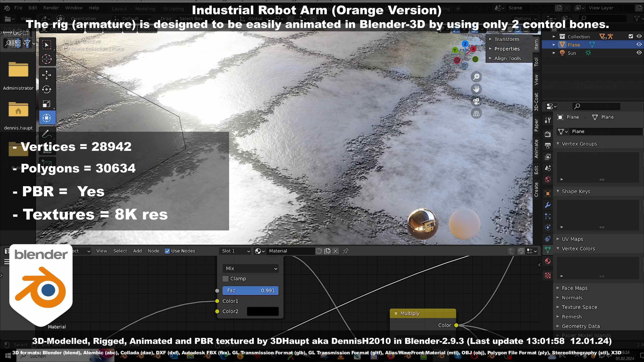The width and height of the screenshot is (644, 362).
Task: Click the red X axis on navigation gizmo
Action: pyautogui.click(x=473, y=49)
